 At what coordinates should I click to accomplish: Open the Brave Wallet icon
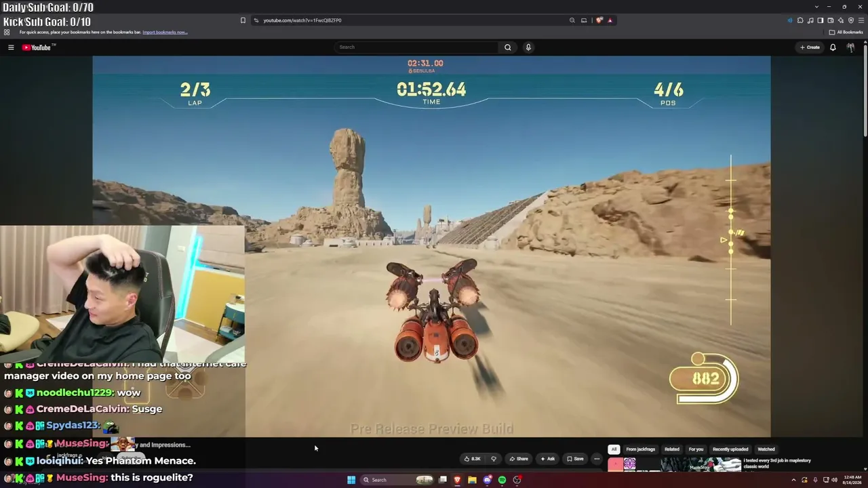831,20
